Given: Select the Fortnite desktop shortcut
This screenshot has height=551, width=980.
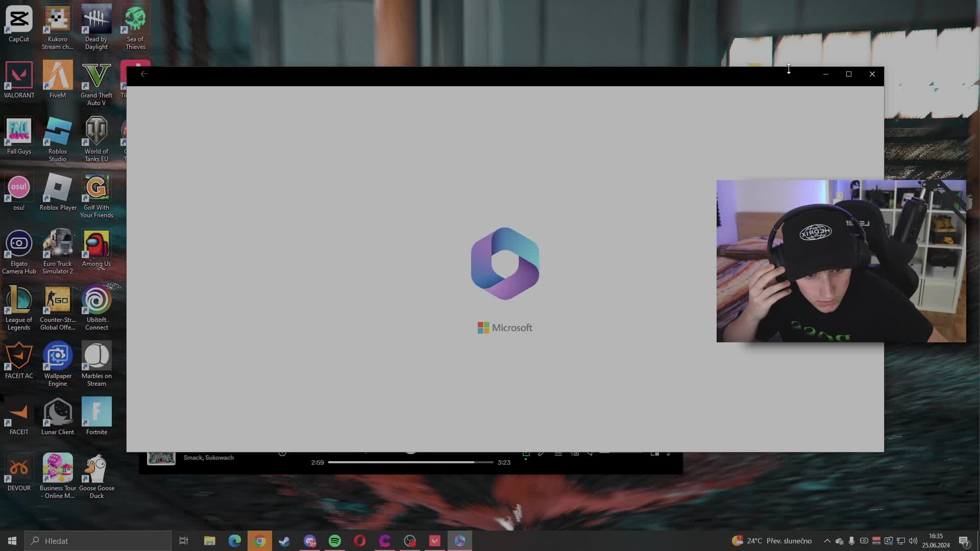Looking at the screenshot, I should (x=96, y=417).
